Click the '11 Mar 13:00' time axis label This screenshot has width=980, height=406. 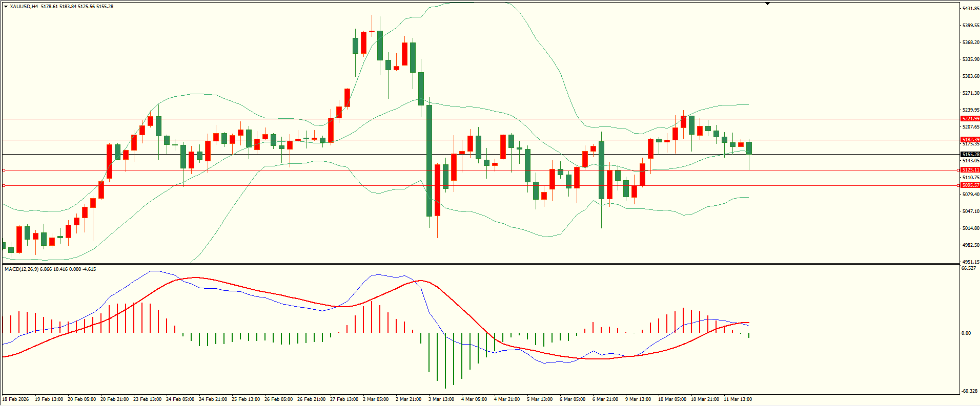coord(738,399)
